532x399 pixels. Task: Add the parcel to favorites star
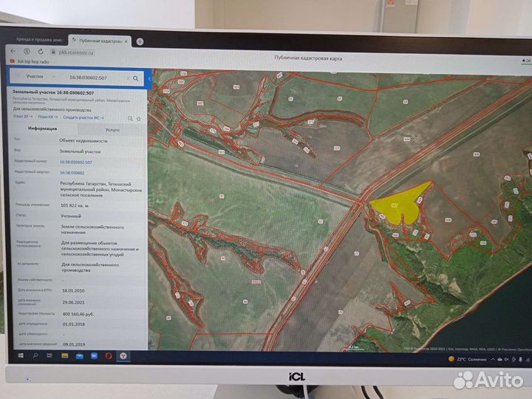(x=140, y=117)
